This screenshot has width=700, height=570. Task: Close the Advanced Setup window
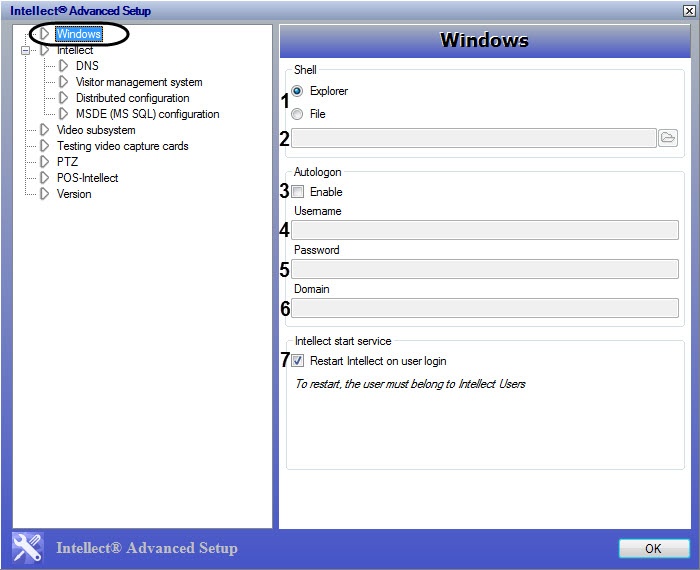(689, 11)
